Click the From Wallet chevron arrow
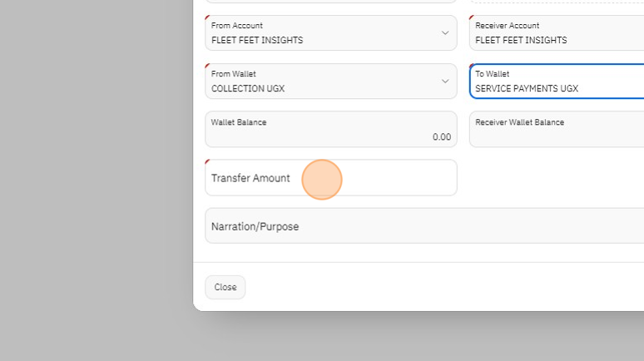Viewport: 644px width, 361px height. click(x=445, y=82)
